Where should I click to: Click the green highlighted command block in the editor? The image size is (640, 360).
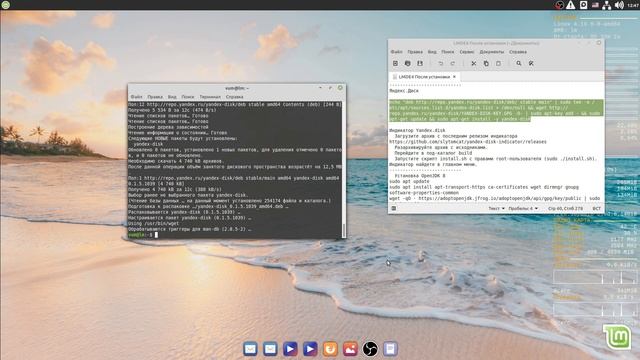tap(496, 111)
